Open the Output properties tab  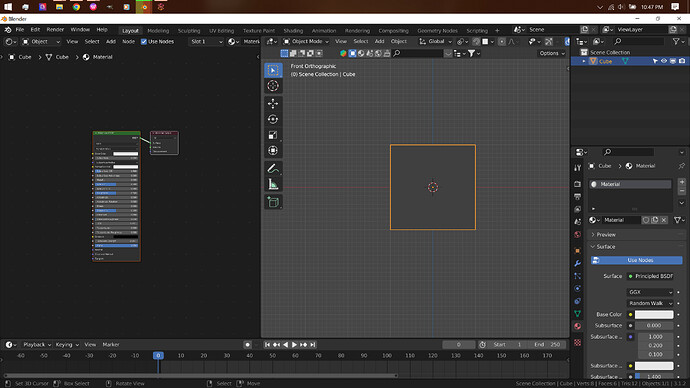[x=577, y=197]
